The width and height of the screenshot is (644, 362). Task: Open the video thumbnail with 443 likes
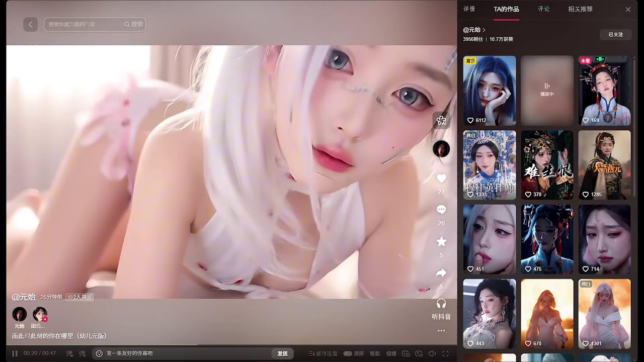click(x=490, y=314)
